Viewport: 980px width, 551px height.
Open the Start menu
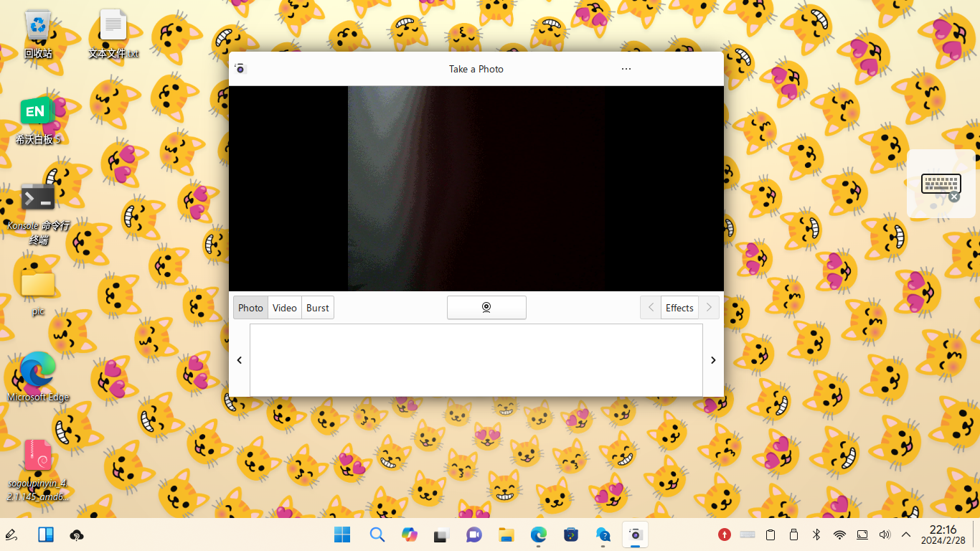342,534
